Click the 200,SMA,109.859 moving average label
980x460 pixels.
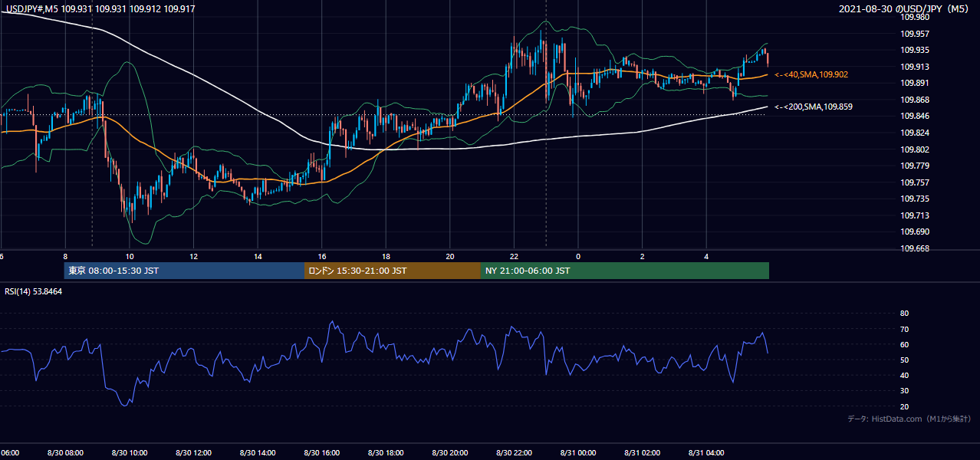point(814,107)
